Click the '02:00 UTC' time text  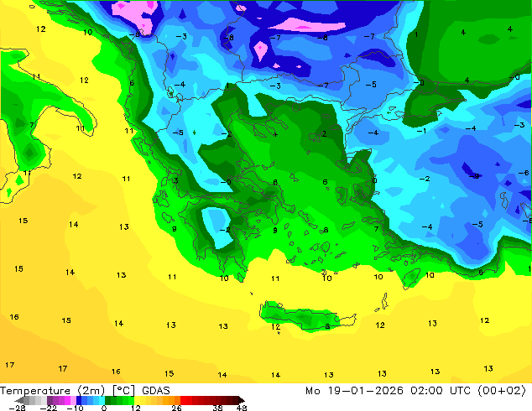(441, 391)
